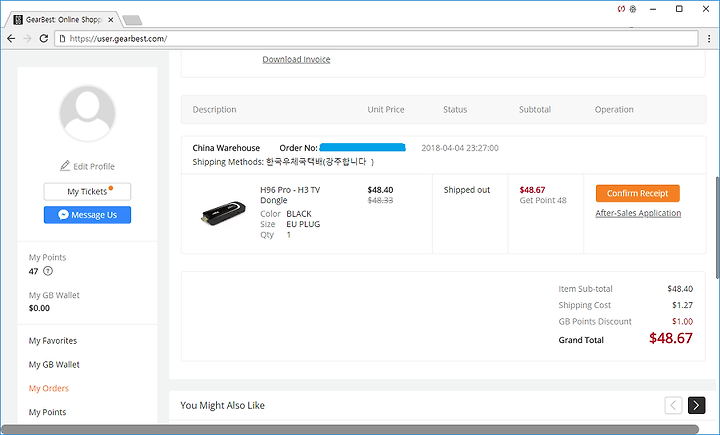Image resolution: width=720 pixels, height=435 pixels.
Task: Click the 'EU PLUG' size value
Action: (x=303, y=224)
